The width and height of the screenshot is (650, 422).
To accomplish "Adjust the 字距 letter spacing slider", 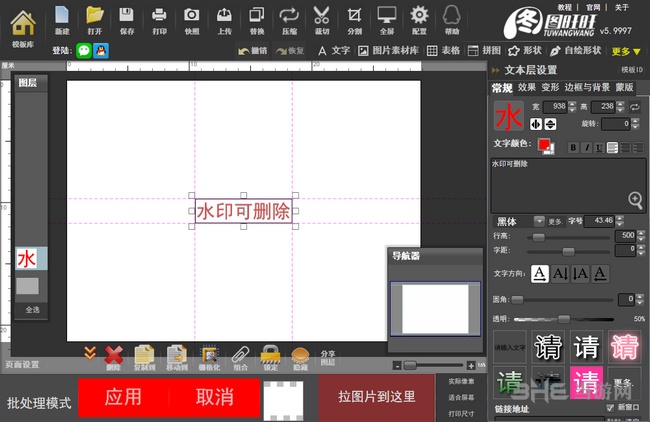I will [x=568, y=251].
